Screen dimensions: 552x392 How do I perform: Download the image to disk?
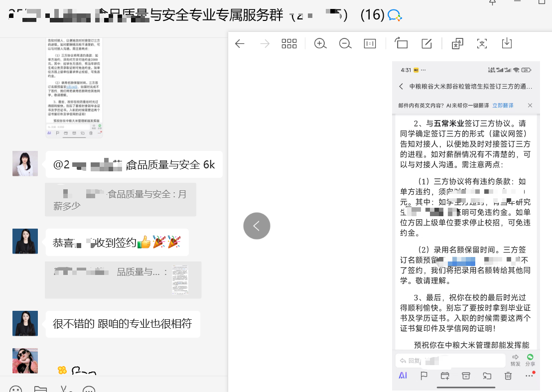(x=507, y=43)
